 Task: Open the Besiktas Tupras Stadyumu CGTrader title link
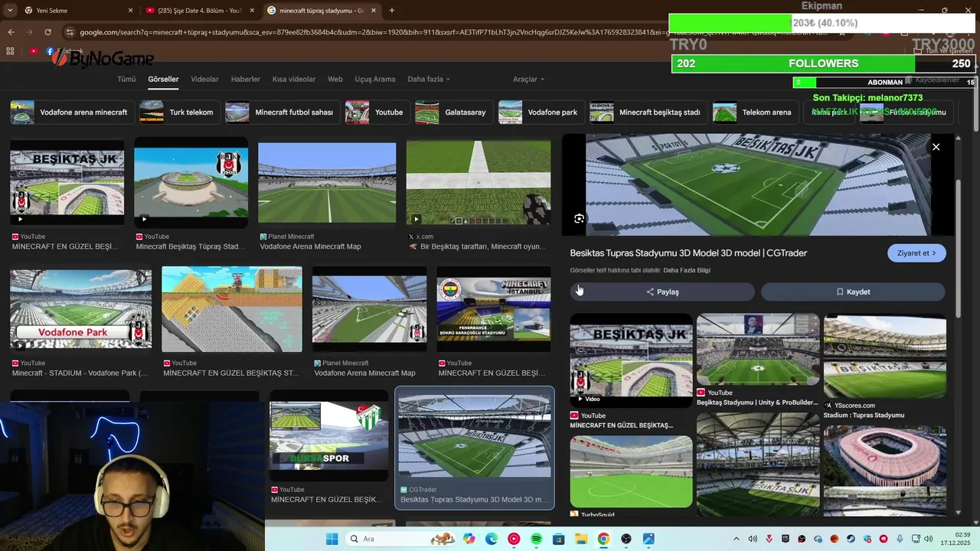[x=688, y=253]
